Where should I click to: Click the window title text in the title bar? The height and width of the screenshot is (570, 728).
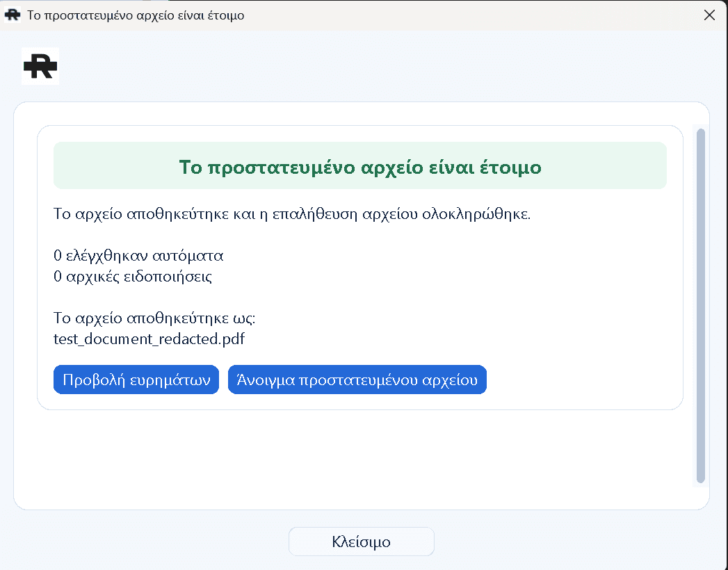coord(136,15)
